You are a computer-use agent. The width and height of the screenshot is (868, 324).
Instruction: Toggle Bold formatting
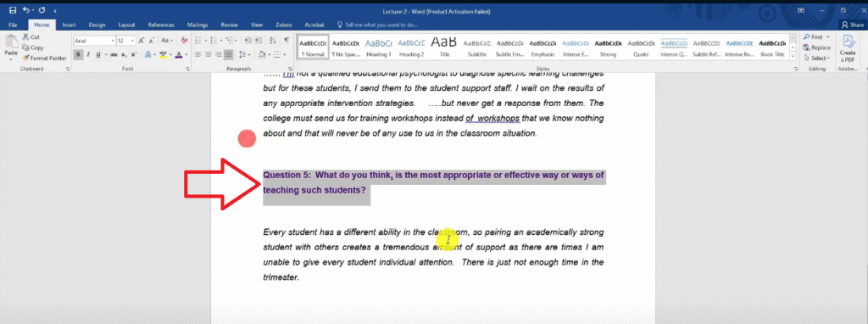click(x=79, y=54)
